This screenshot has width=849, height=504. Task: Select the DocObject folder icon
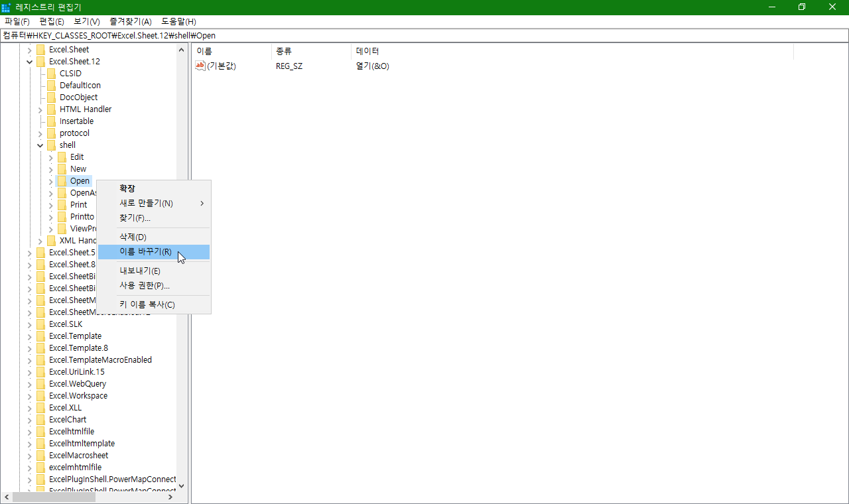[x=51, y=97]
